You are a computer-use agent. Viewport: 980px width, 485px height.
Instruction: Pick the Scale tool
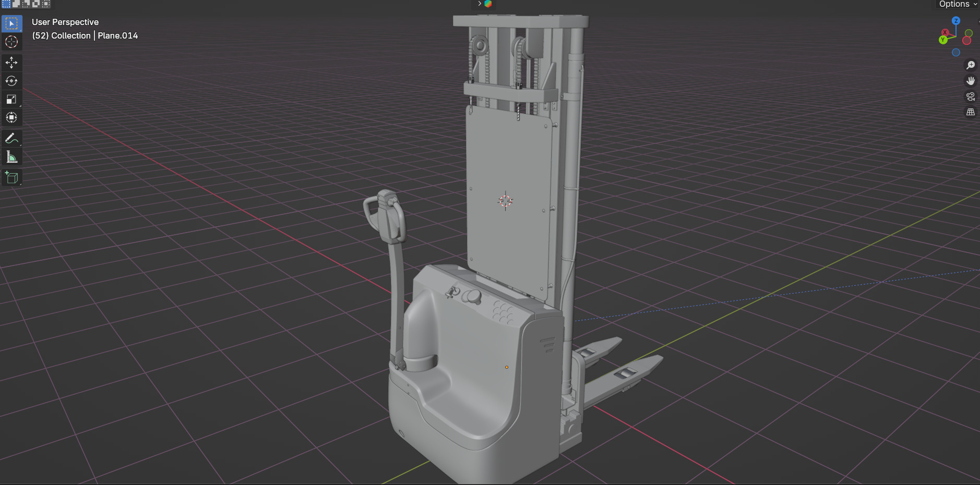(11, 99)
